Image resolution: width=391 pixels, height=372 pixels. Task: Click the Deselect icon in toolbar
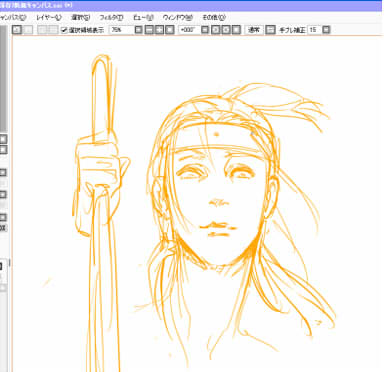click(x=42, y=30)
